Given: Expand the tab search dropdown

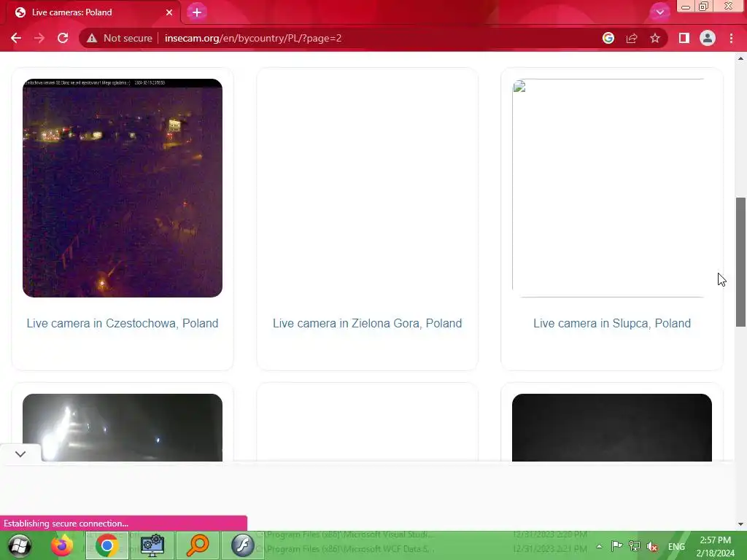Looking at the screenshot, I should point(659,12).
